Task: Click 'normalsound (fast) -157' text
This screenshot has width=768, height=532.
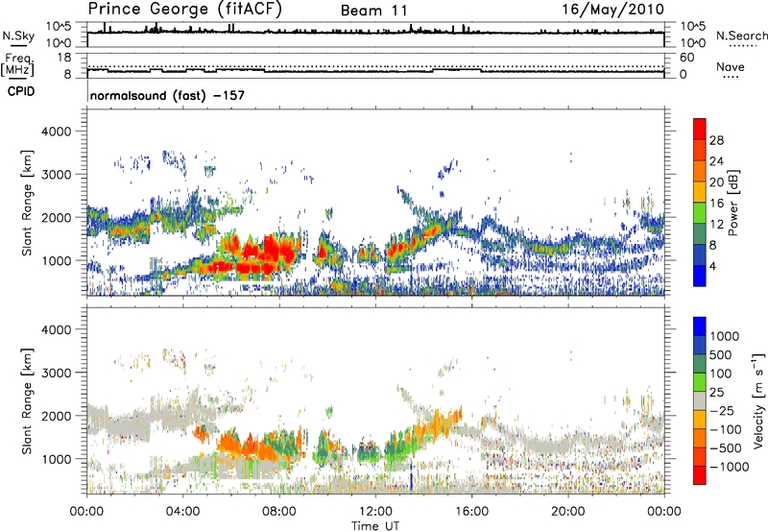Action: (x=167, y=95)
